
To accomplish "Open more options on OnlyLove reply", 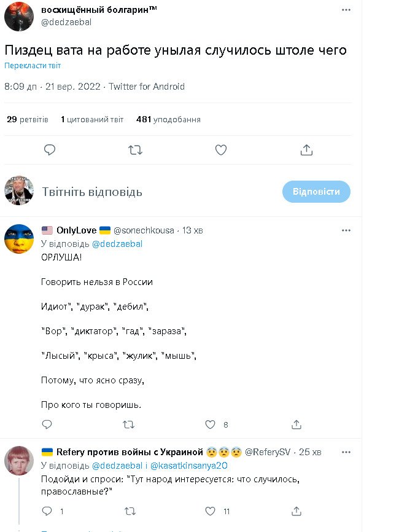I will (x=346, y=230).
